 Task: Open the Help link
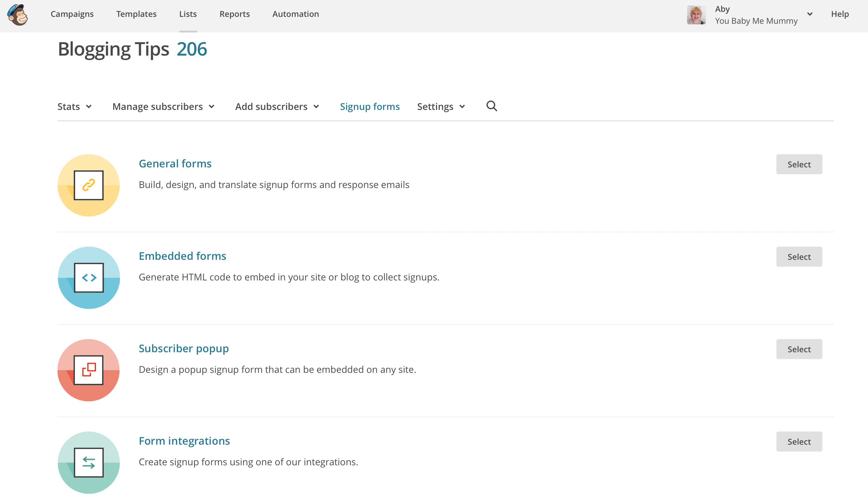[840, 14]
